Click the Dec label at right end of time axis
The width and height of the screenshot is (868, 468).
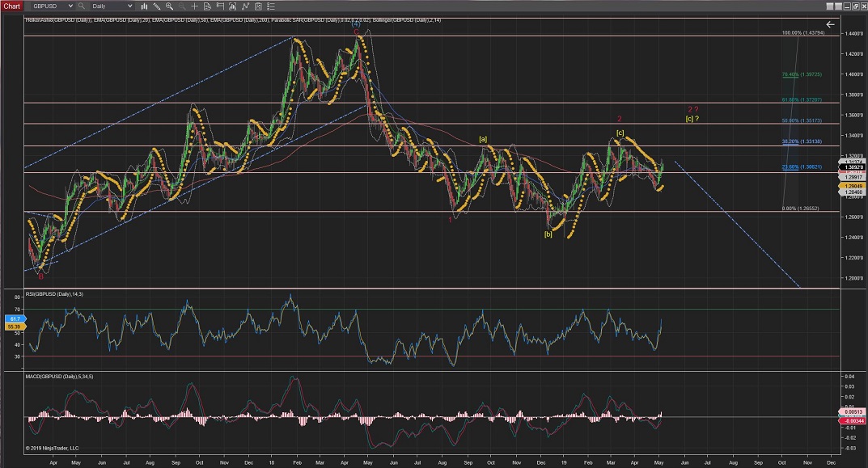[831, 462]
